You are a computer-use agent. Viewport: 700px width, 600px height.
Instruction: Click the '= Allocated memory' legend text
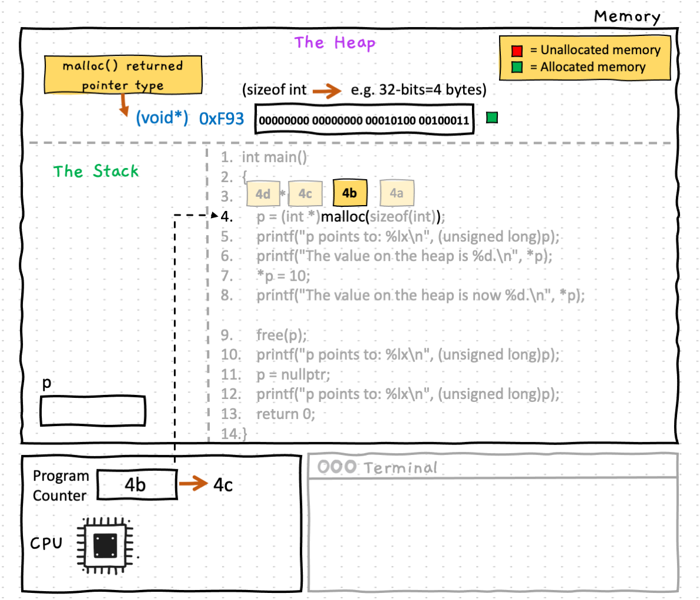587,67
